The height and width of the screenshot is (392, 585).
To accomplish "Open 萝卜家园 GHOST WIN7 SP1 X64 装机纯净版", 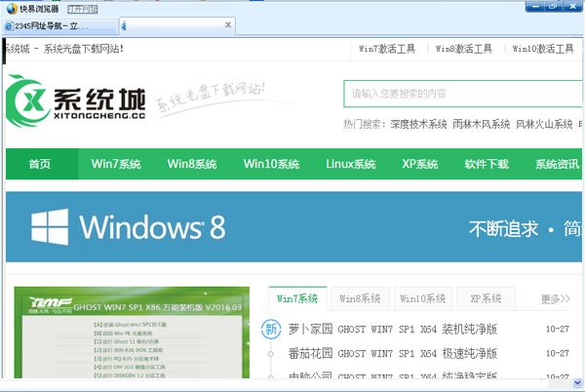I will click(393, 330).
